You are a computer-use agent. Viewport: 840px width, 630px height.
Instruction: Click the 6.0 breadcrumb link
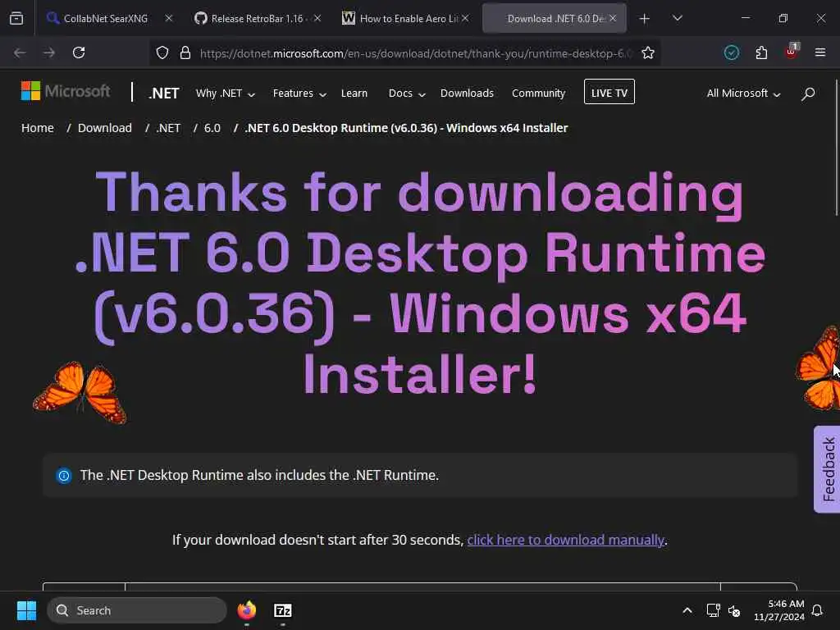click(212, 128)
